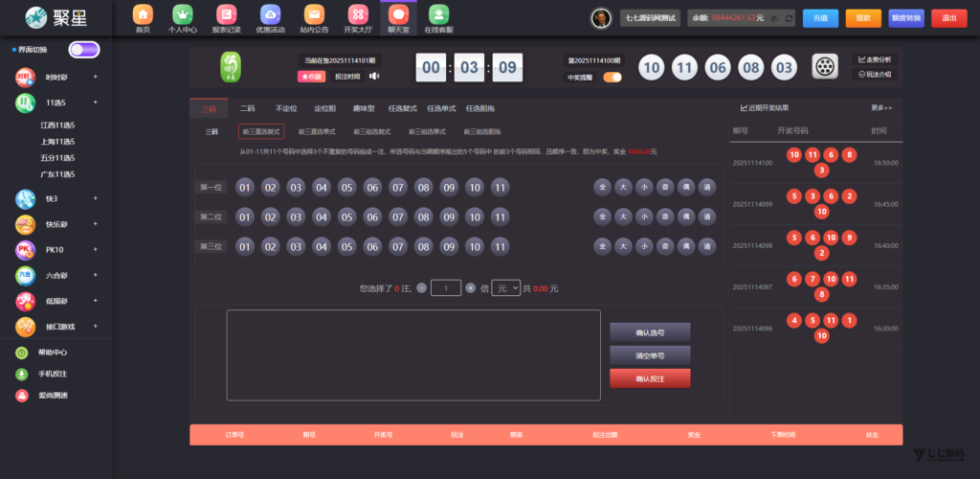Viewport: 980px width, 479px height.
Task: Toggle the 界面切换 theme switch
Action: (83, 49)
